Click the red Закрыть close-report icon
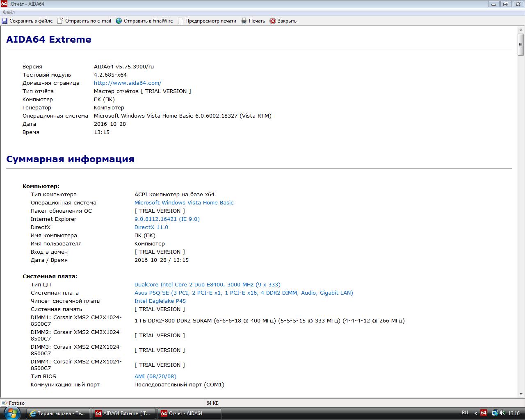The image size is (525, 420). 273,21
